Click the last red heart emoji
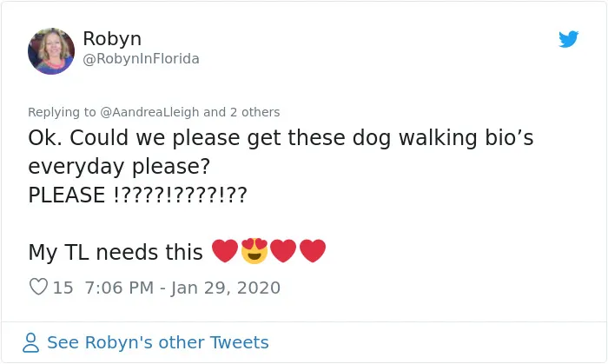Screen dimensions: 608x364 coord(313,251)
